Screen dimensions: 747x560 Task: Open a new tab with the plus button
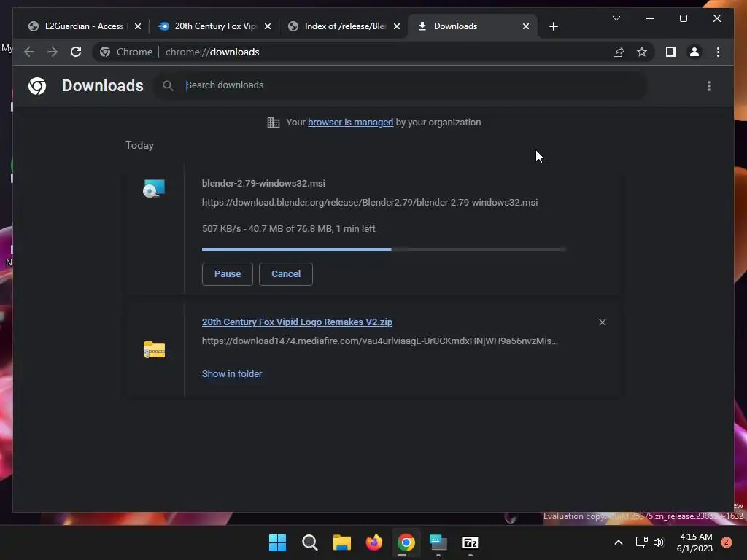tap(553, 26)
